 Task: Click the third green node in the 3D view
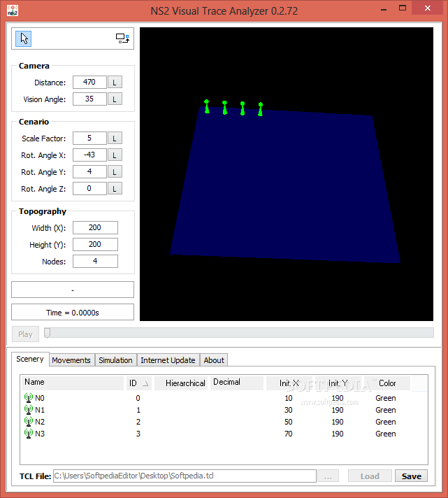click(x=243, y=108)
